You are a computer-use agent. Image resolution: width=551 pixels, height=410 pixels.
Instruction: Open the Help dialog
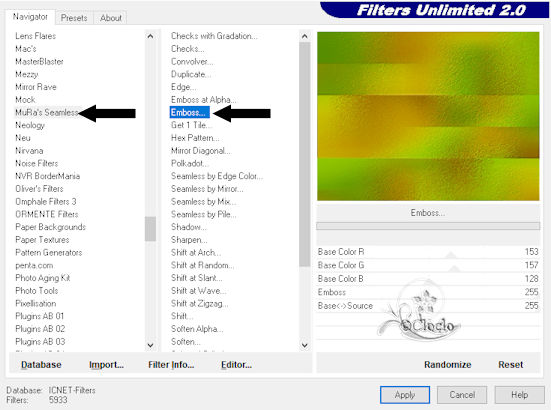tap(519, 395)
